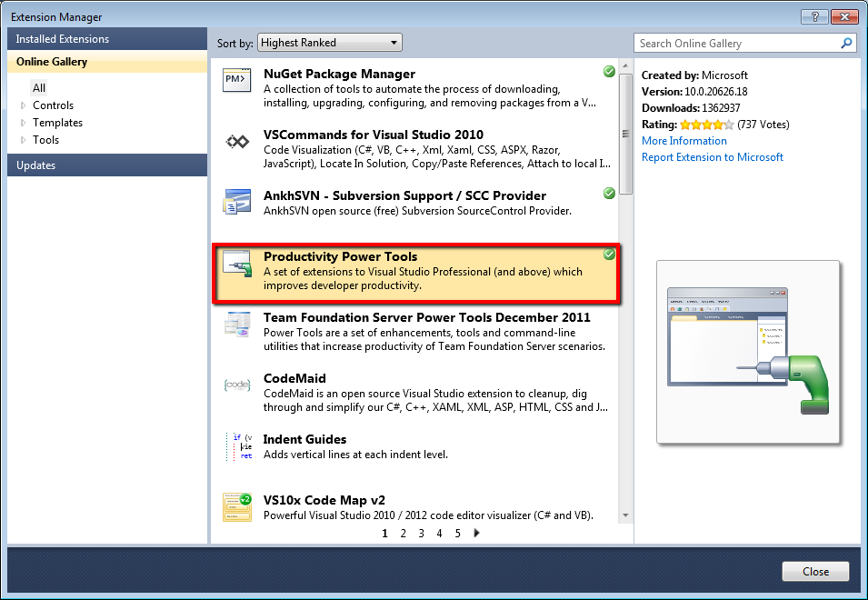Switch to Installed Extensions section

pyautogui.click(x=62, y=39)
